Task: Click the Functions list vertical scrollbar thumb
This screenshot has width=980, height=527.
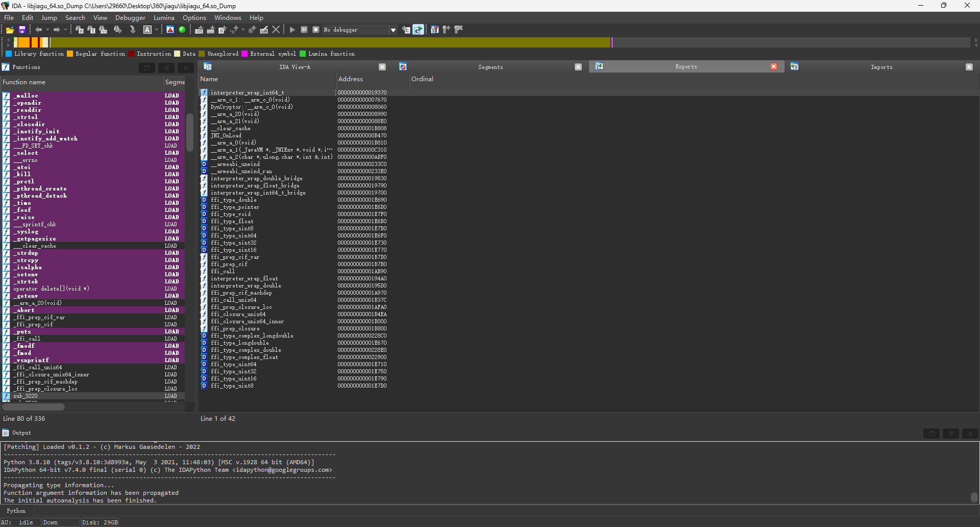Action: [189, 132]
